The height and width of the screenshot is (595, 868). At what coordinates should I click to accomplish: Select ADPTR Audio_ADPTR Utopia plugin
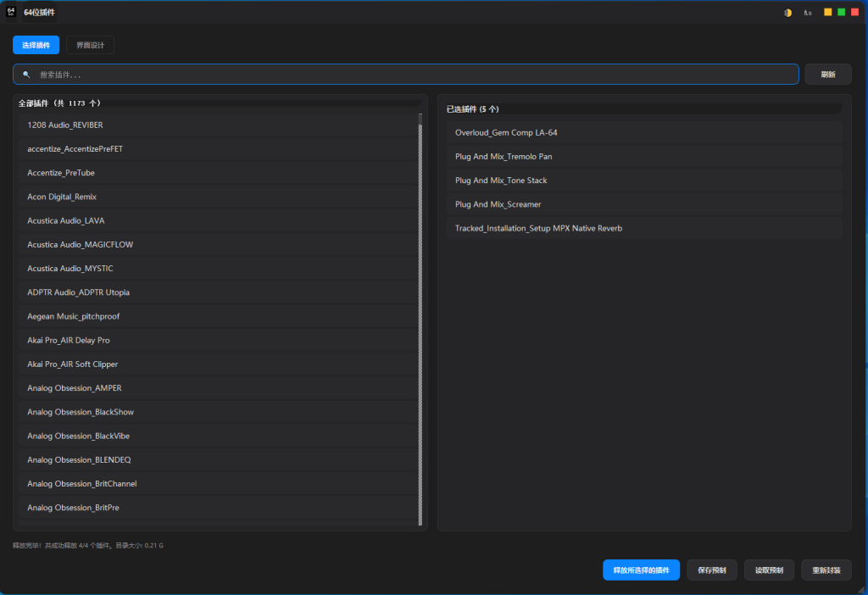pos(219,292)
